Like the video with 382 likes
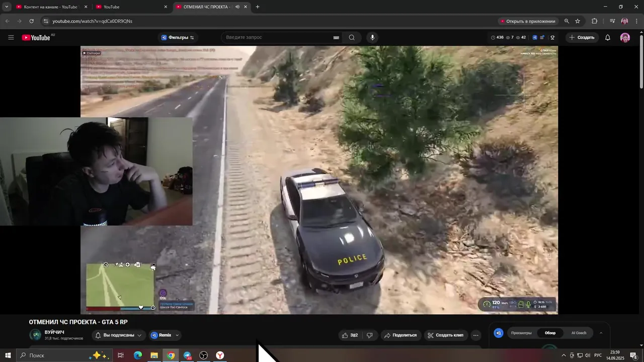 coord(350,335)
